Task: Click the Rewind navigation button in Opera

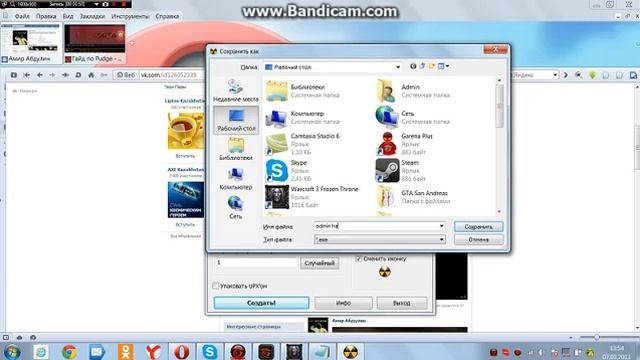Action: pyautogui.click(x=27, y=75)
